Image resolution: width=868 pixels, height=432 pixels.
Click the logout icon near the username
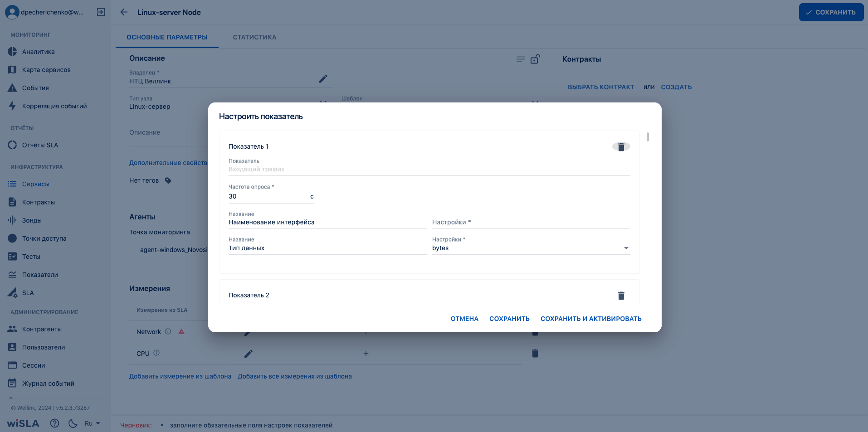[x=101, y=12]
